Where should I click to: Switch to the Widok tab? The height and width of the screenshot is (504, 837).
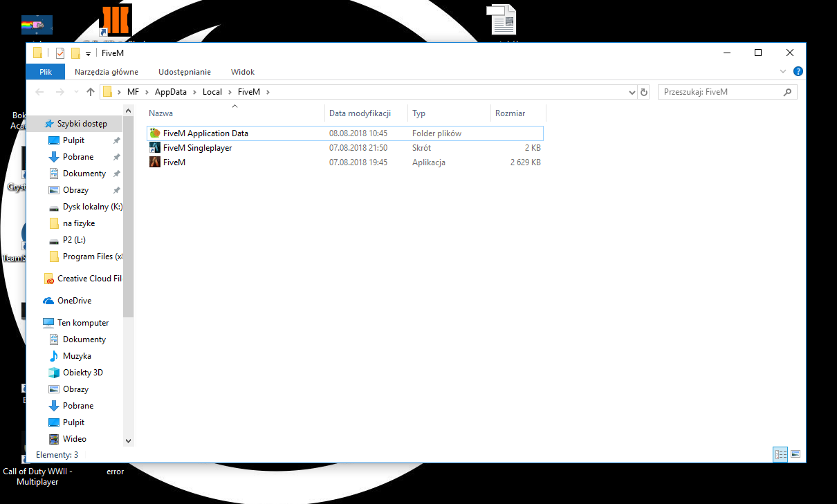243,72
